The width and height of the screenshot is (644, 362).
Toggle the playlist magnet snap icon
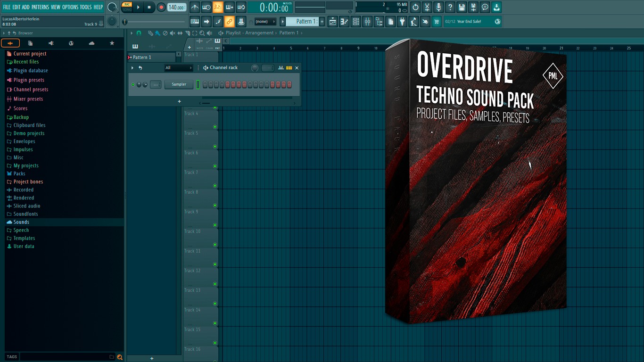tap(139, 33)
